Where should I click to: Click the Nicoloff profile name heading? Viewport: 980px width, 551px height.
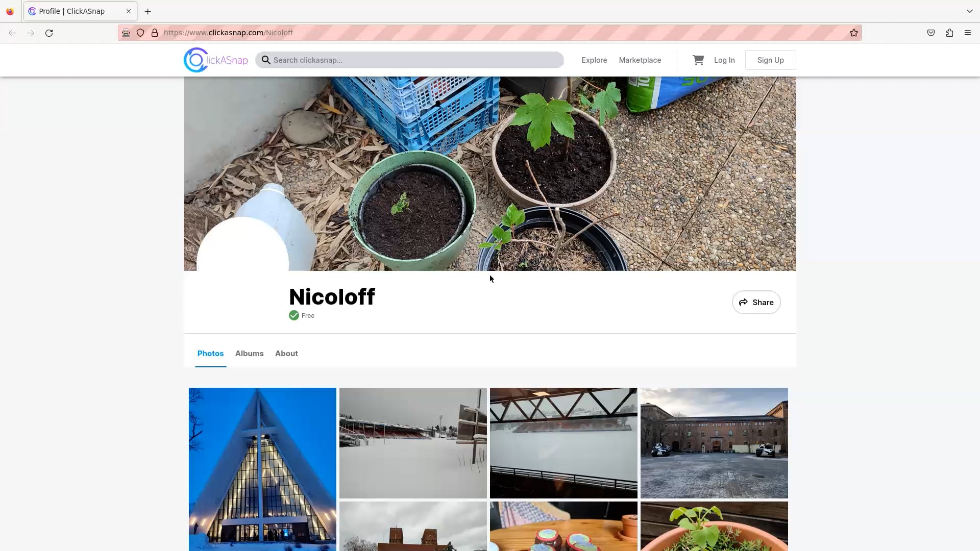[332, 297]
